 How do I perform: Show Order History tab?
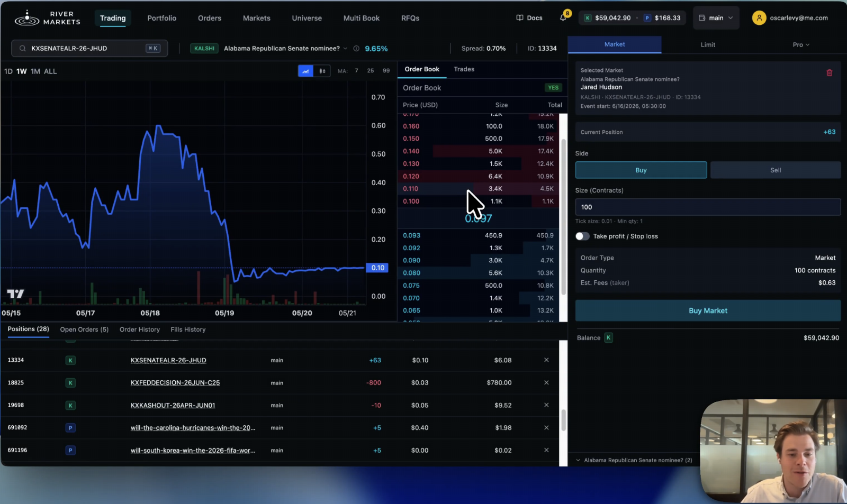click(x=140, y=329)
